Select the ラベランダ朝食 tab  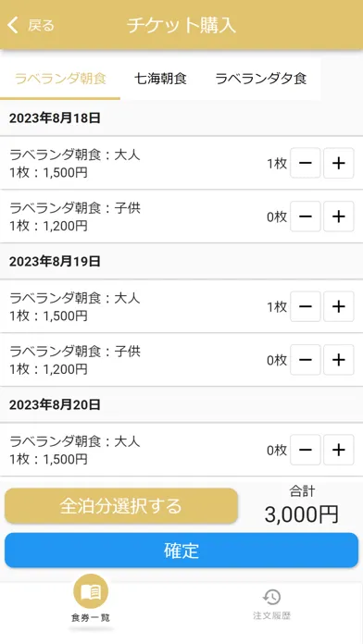pyautogui.click(x=60, y=79)
